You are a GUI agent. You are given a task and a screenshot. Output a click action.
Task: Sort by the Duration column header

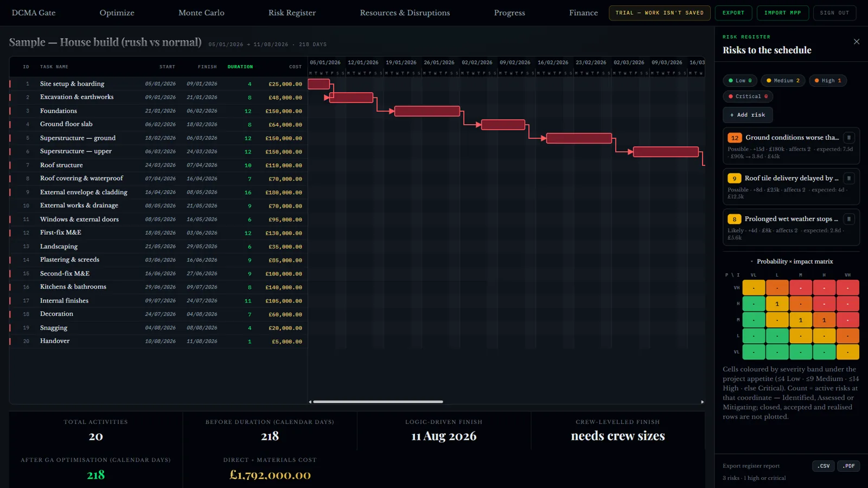[x=240, y=67]
